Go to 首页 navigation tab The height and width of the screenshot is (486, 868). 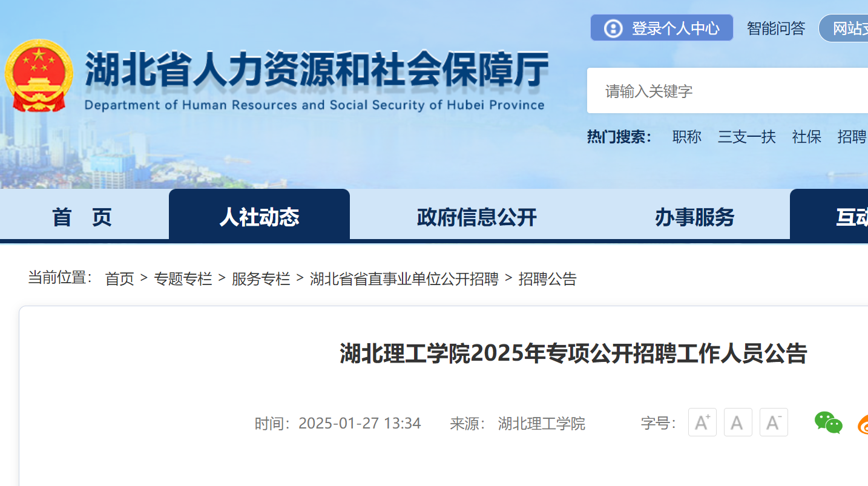coord(83,217)
